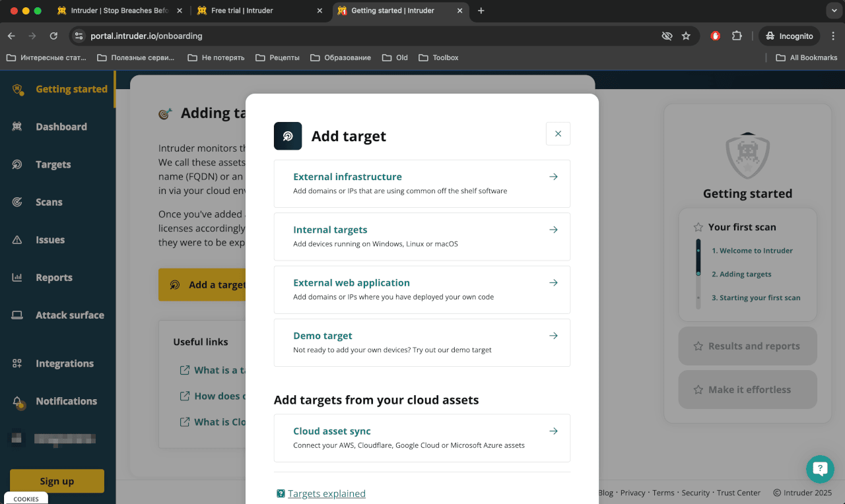Click the Scans icon in sidebar
The width and height of the screenshot is (845, 504).
[17, 203]
